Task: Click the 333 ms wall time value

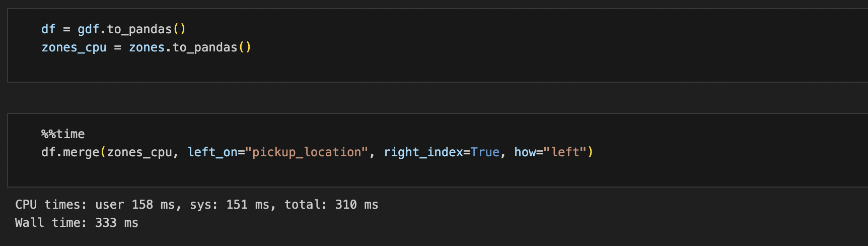Action: (116, 223)
